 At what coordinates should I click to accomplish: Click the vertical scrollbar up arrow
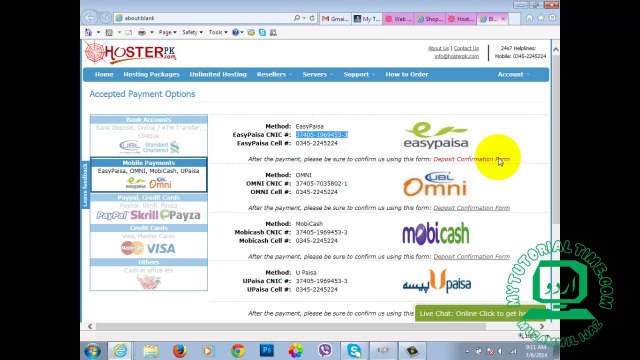tap(556, 49)
